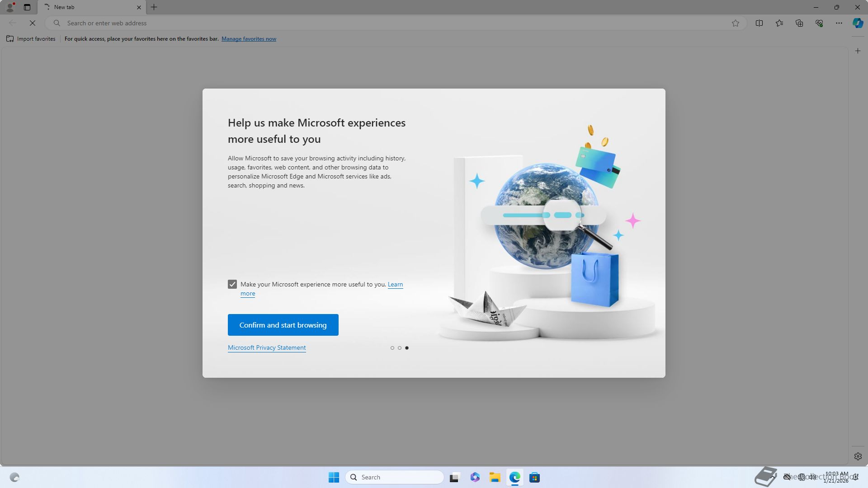This screenshot has height=488, width=868.
Task: Click the profile avatar icon
Action: click(x=10, y=7)
